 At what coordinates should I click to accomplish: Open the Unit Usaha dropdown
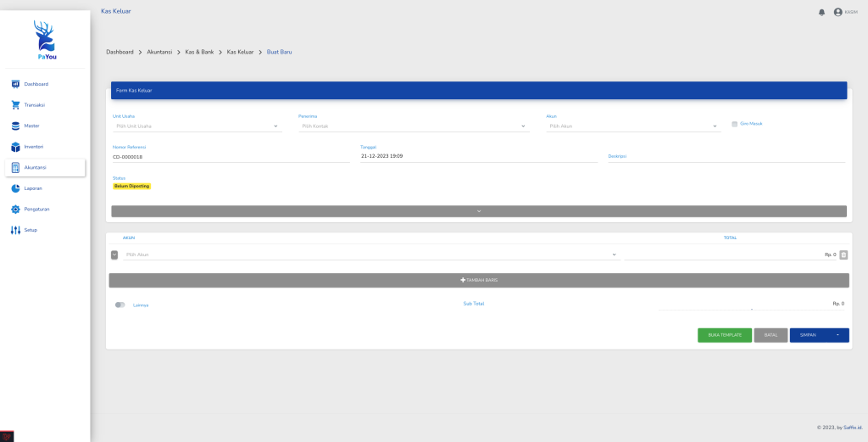pos(198,126)
